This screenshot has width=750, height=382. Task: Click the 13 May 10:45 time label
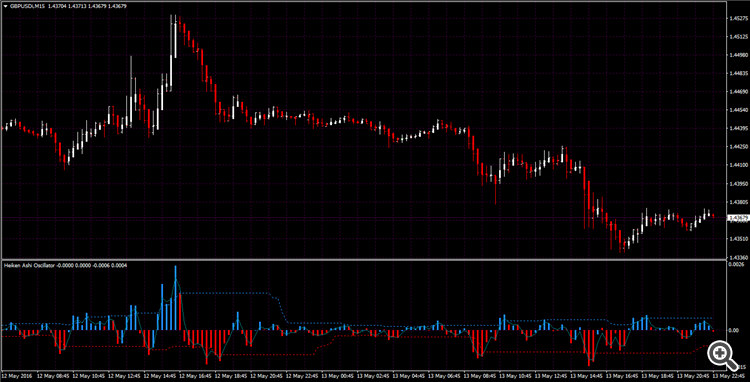514,376
